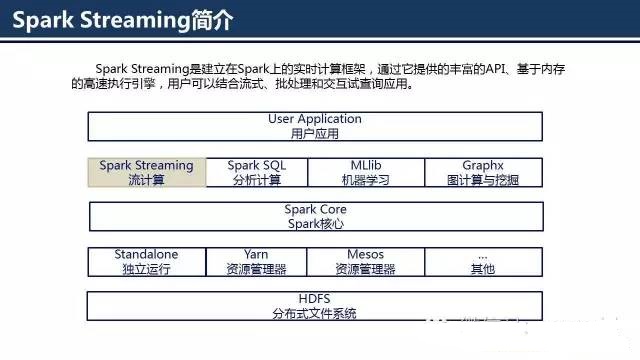Click the Standalone box
Screen dimensions: 640x360
147,262
